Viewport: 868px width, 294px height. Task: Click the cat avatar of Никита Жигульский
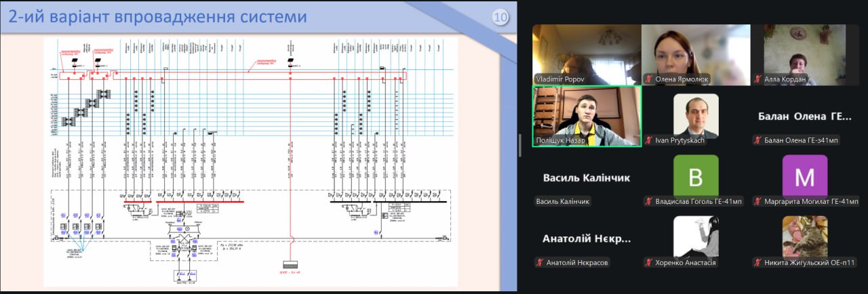804,236
